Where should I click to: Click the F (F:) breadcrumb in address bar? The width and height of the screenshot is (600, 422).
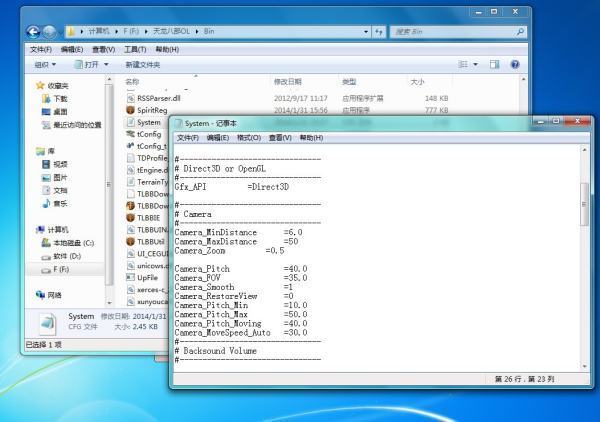pyautogui.click(x=131, y=31)
